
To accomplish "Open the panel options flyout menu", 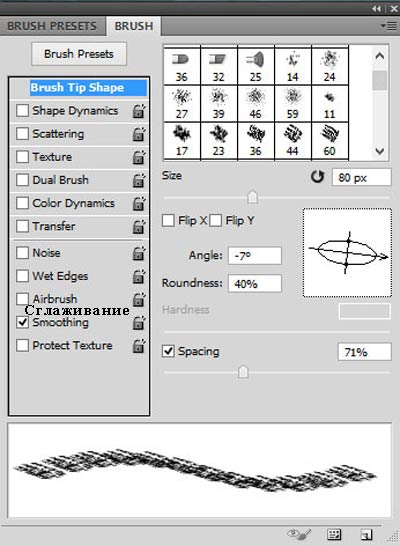I will pyautogui.click(x=389, y=26).
